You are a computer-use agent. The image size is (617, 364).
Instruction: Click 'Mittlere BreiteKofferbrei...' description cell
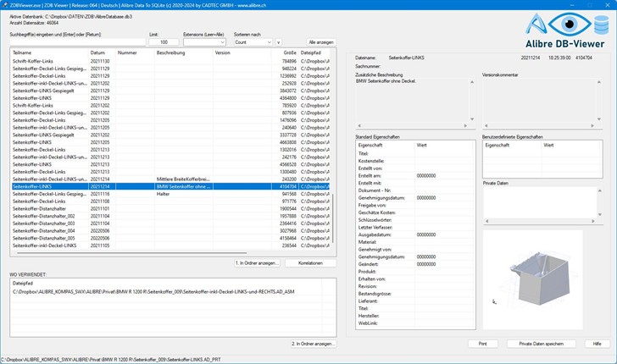[183, 179]
